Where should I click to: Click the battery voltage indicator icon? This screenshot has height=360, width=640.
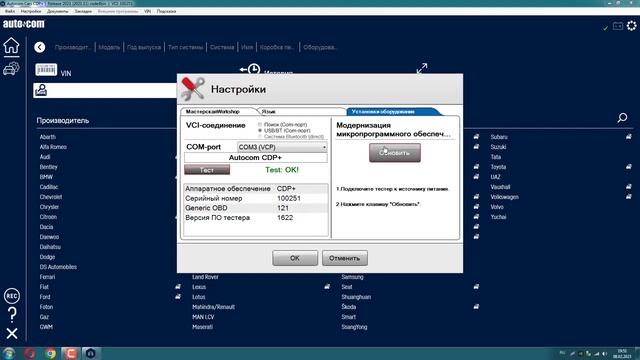coord(618,26)
